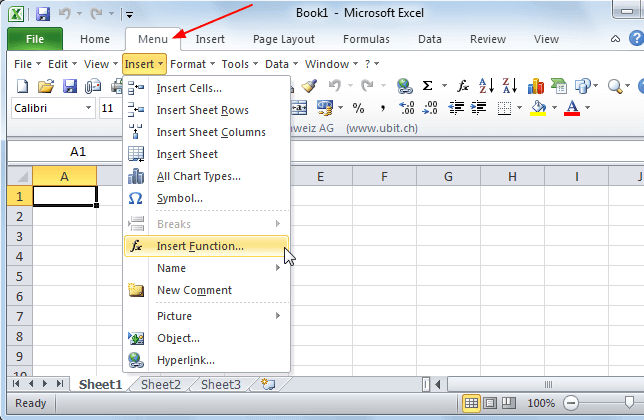Click the insert new worksheet tab icon
Image resolution: width=644 pixels, height=420 pixels.
tap(268, 384)
